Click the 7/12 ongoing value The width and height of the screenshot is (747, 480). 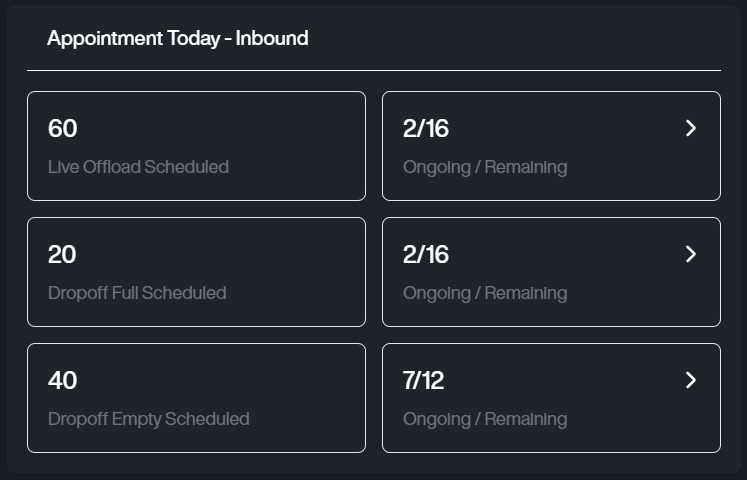423,381
